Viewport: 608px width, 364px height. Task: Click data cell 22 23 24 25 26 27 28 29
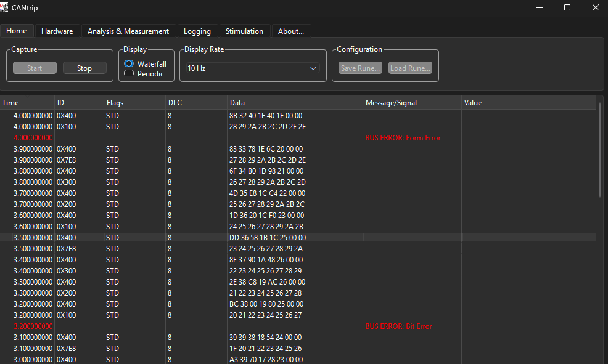click(x=266, y=270)
